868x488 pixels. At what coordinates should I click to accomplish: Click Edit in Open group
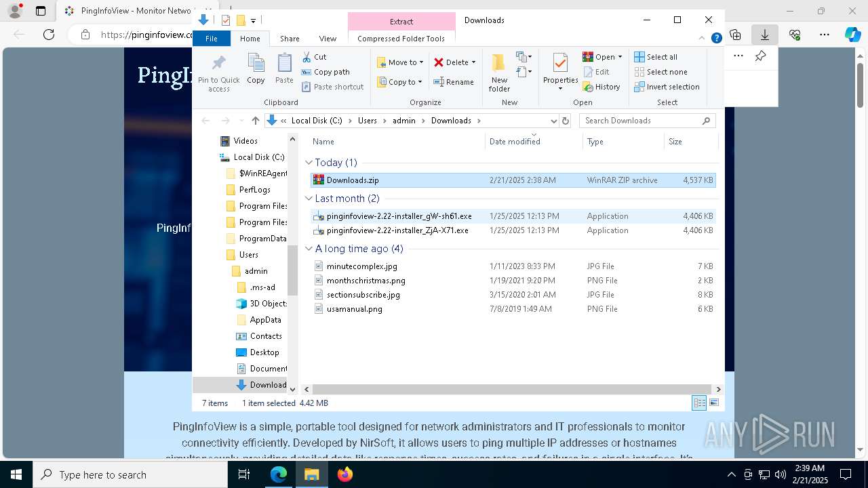pos(596,72)
